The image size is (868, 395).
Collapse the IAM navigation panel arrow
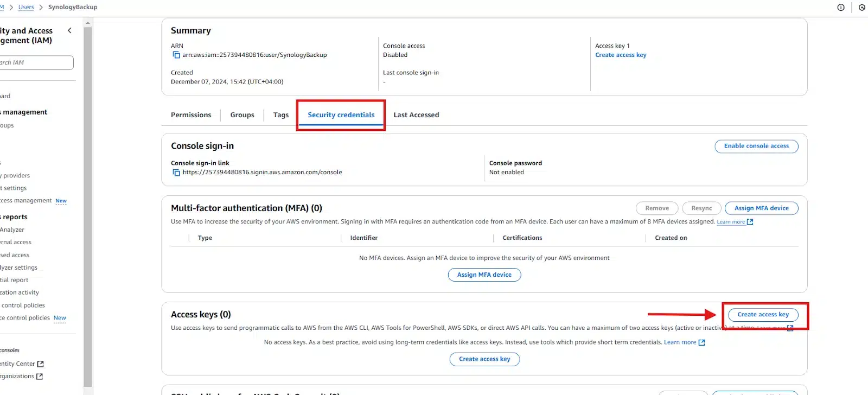pos(69,30)
